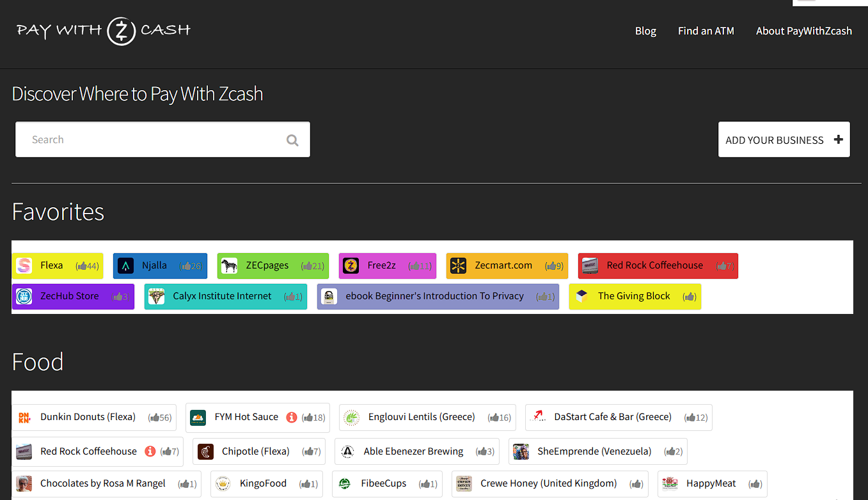Screen dimensions: 868x500
Task: Like Chipotle via thumbs-up 7
Action: coord(310,451)
